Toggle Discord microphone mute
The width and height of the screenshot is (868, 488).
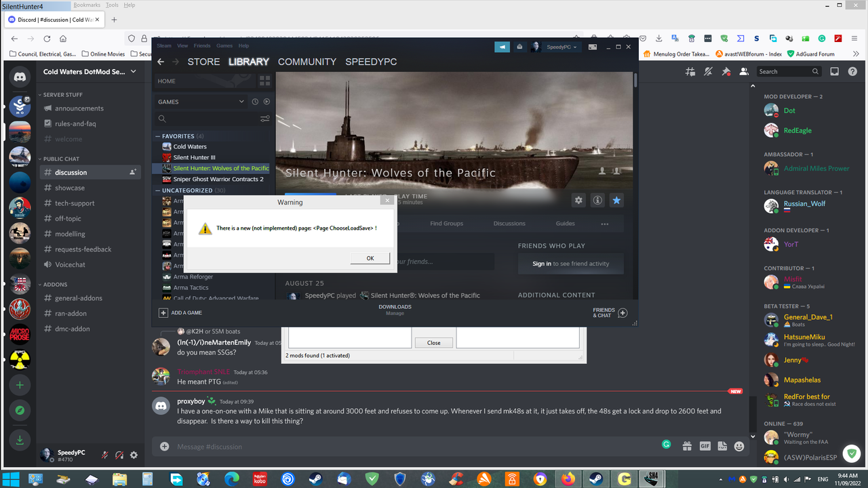pos(105,455)
